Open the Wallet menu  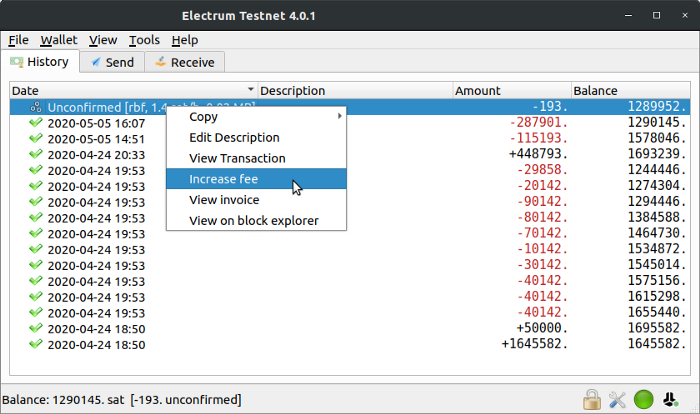(59, 40)
